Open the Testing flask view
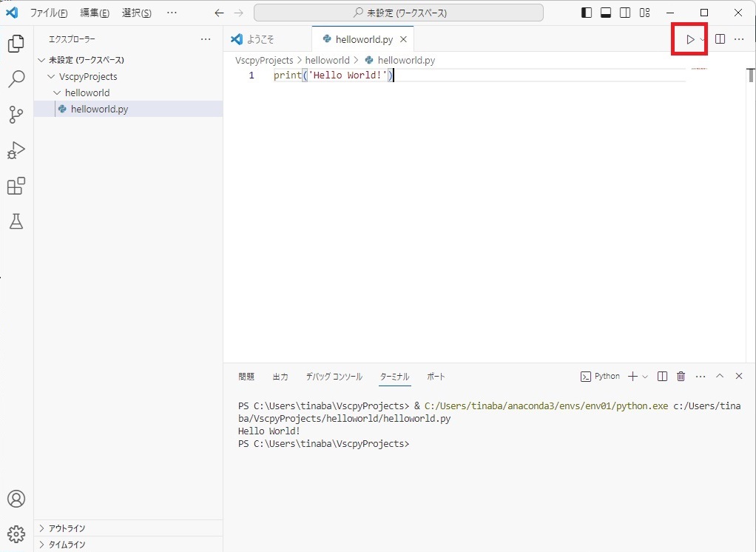The image size is (756, 552). [16, 221]
